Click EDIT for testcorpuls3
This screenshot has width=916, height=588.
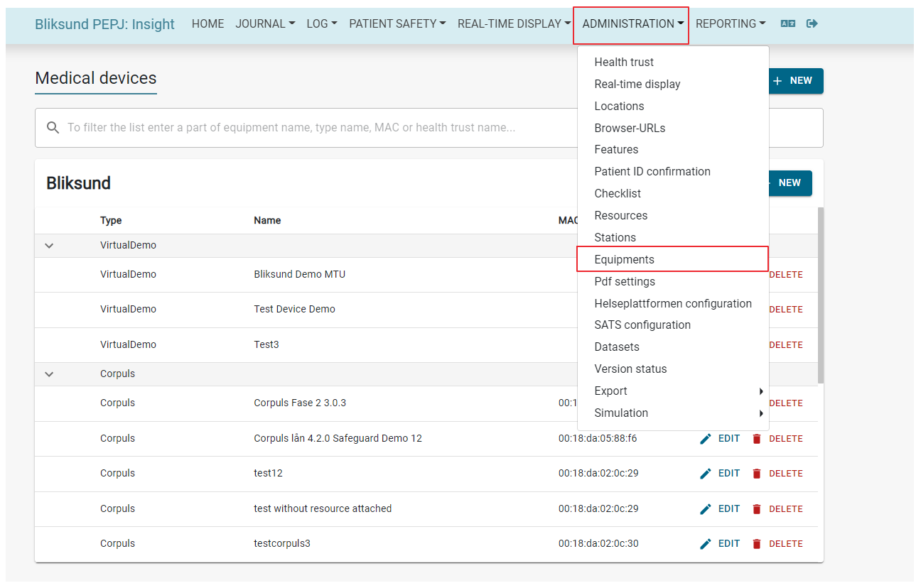(720, 544)
